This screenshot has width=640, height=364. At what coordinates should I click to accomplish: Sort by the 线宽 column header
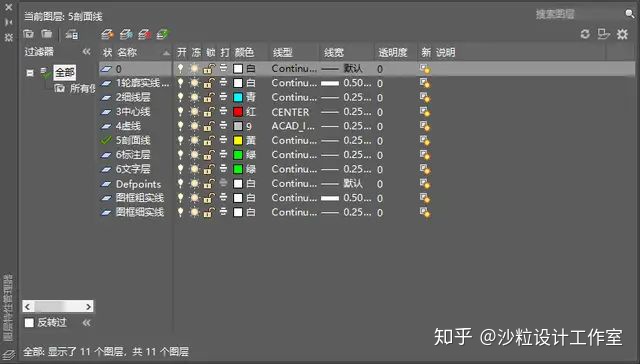[334, 52]
